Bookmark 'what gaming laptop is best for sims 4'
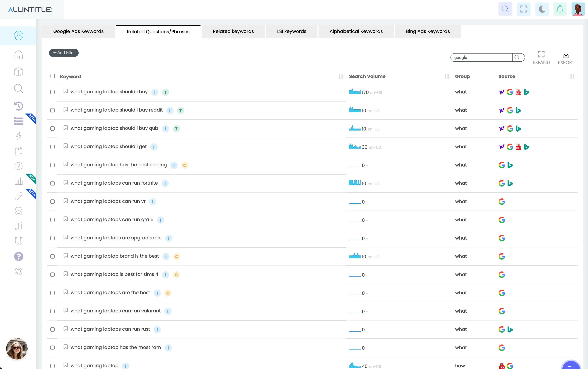This screenshot has height=369, width=588. pyautogui.click(x=65, y=274)
